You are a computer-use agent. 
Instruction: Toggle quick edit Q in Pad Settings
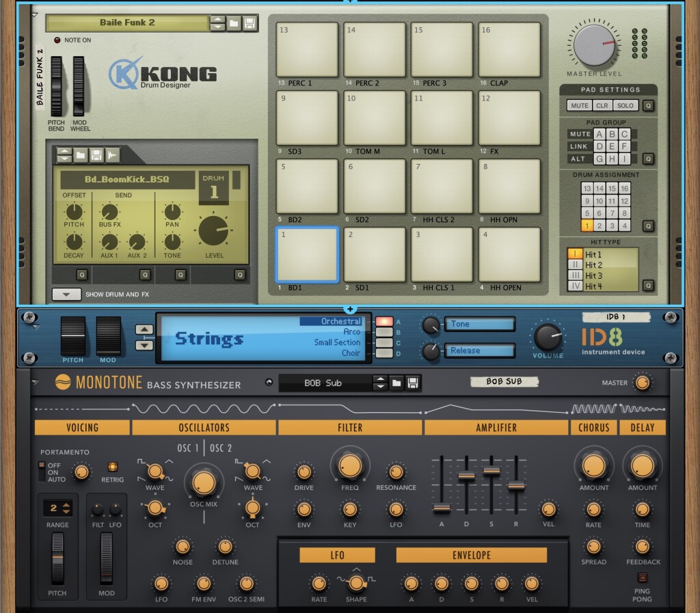pyautogui.click(x=648, y=106)
